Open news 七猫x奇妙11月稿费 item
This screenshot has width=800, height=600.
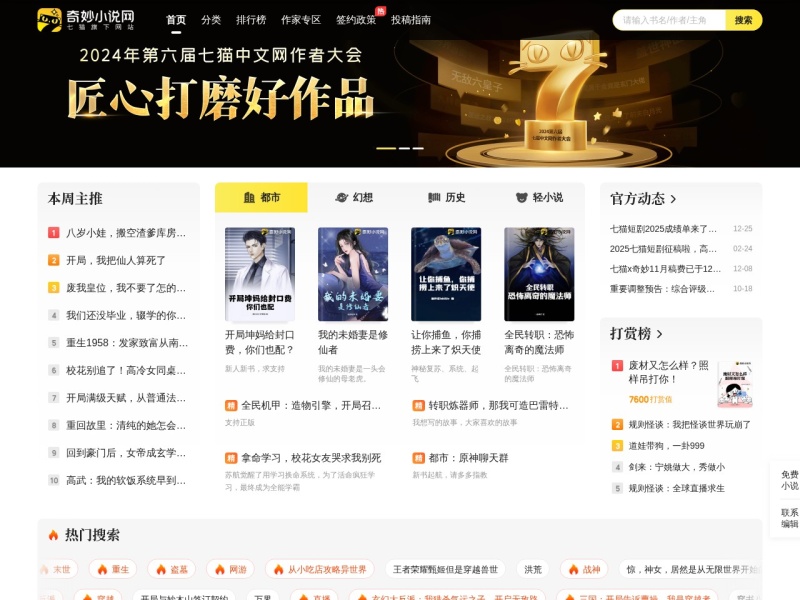click(x=665, y=269)
